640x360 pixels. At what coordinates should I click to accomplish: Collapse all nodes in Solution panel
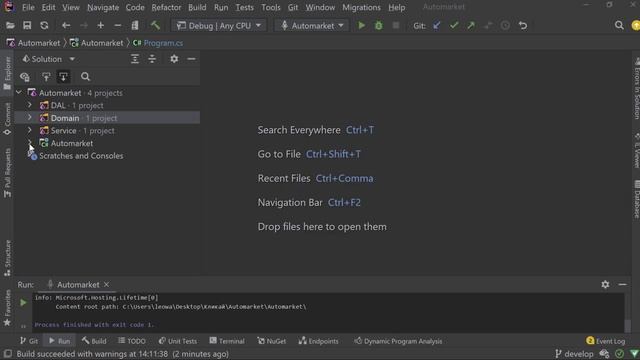tap(152, 59)
